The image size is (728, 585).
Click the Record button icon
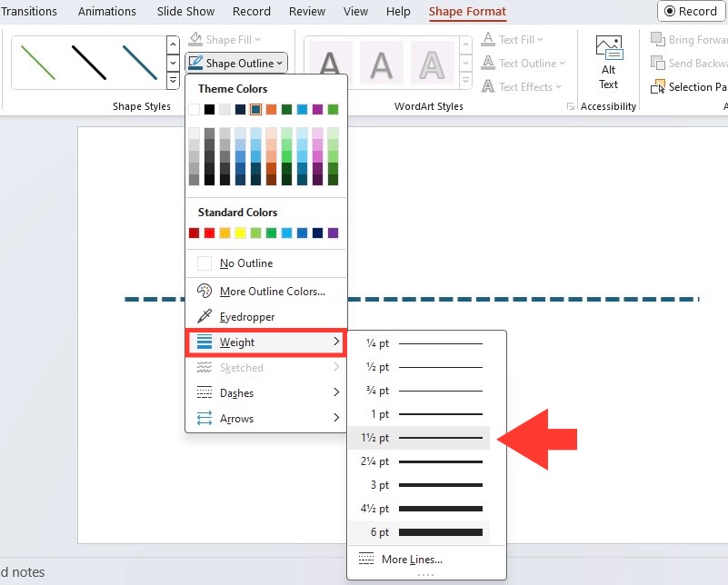[670, 11]
